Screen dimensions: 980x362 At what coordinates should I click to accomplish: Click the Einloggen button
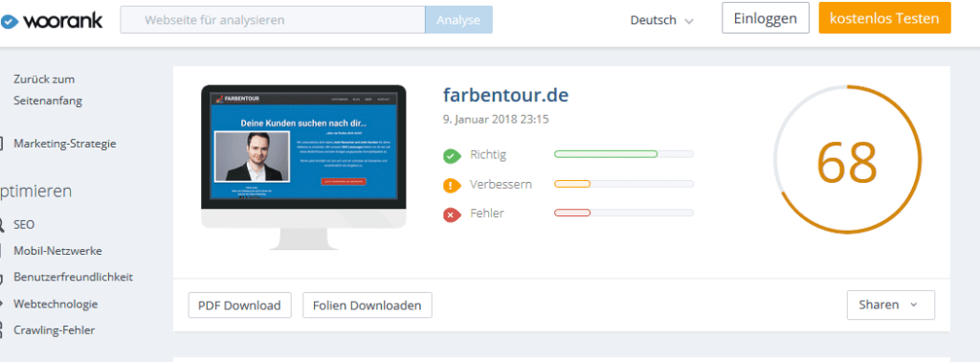pyautogui.click(x=766, y=17)
